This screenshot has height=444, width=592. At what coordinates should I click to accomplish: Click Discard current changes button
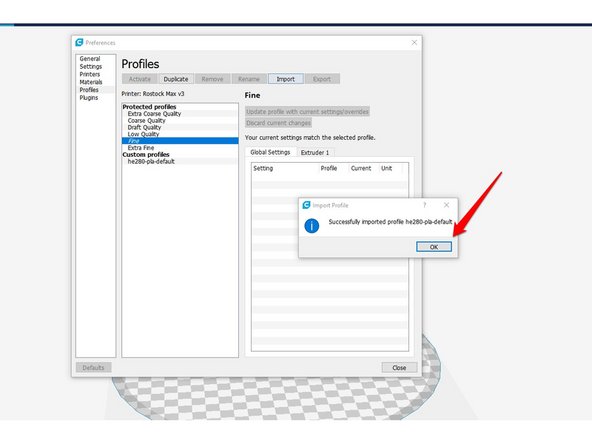coord(279,123)
